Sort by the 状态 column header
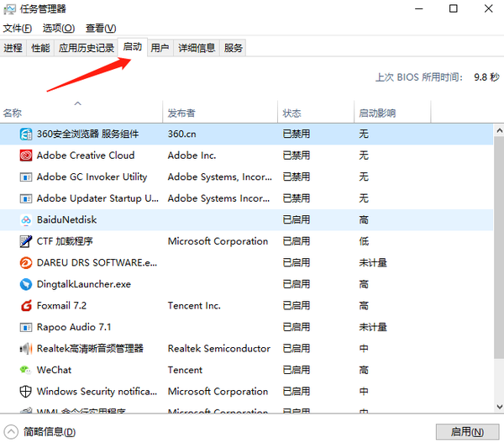504x443 pixels. (316, 112)
